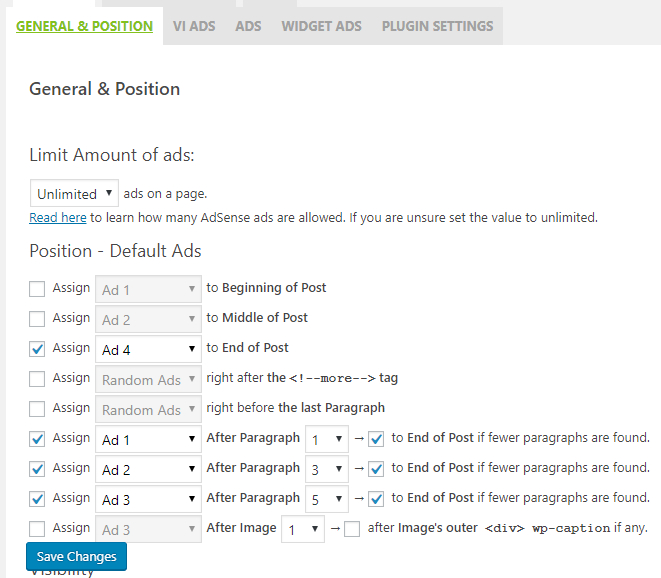Toggle End of Post fallback for Paragraph 5
Image resolution: width=661 pixels, height=578 pixels.
click(x=376, y=499)
